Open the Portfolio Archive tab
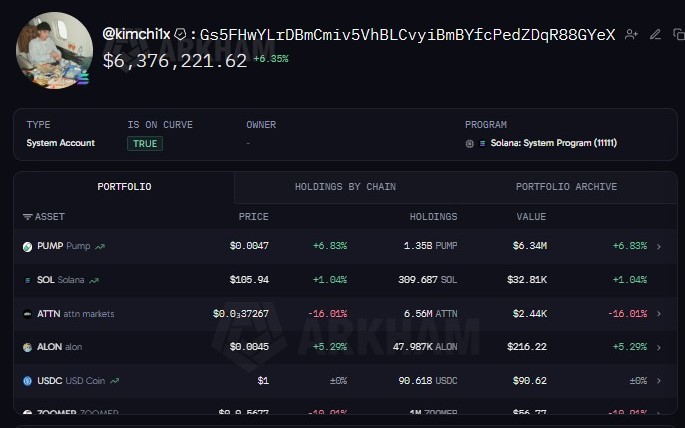 click(x=566, y=187)
